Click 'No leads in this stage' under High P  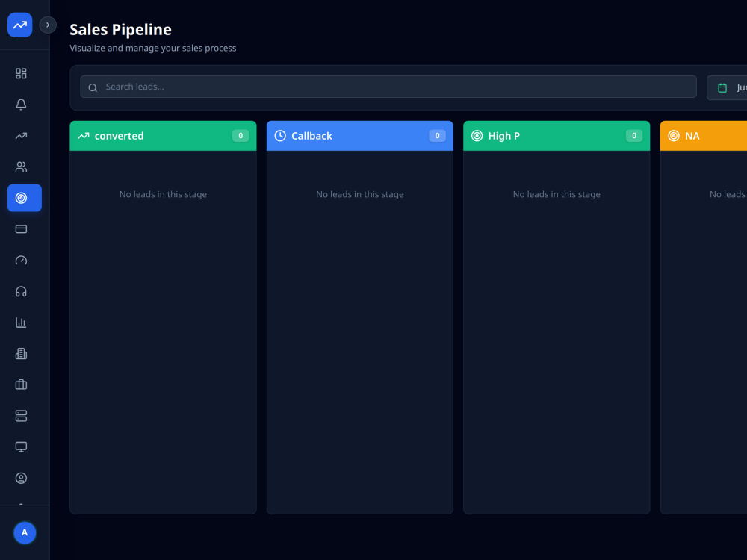point(557,194)
